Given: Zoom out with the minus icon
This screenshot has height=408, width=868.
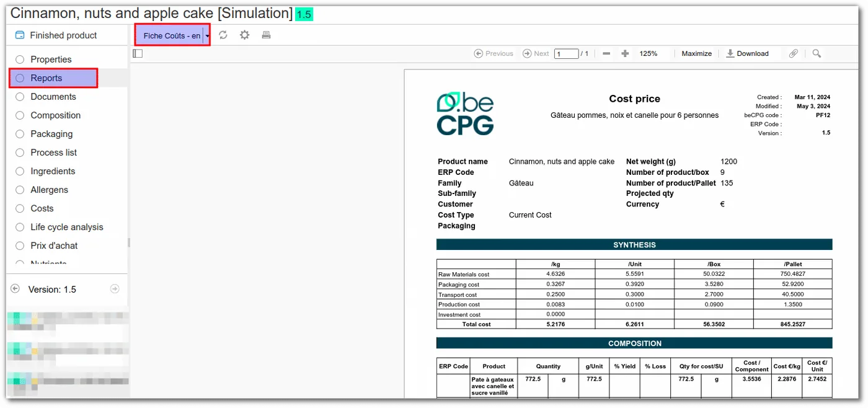Looking at the screenshot, I should [x=606, y=54].
